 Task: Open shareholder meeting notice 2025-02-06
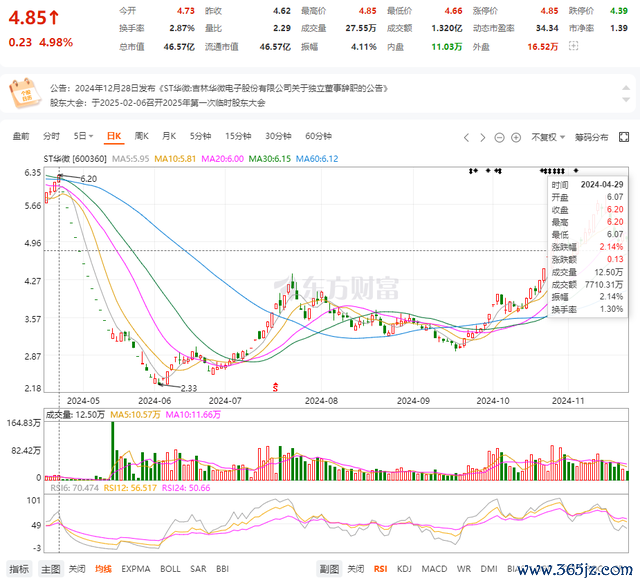click(158, 103)
